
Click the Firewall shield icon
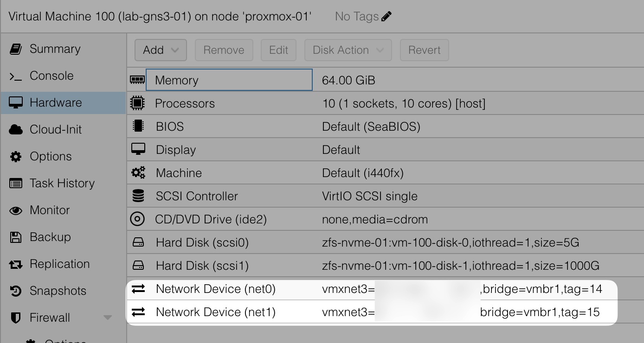(16, 318)
